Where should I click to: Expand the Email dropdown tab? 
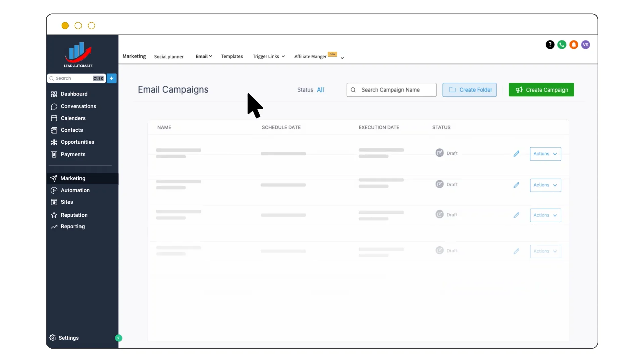[204, 56]
